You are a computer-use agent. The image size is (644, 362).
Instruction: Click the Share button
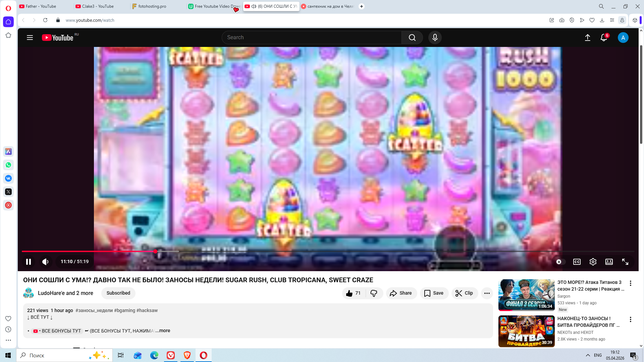(x=401, y=293)
